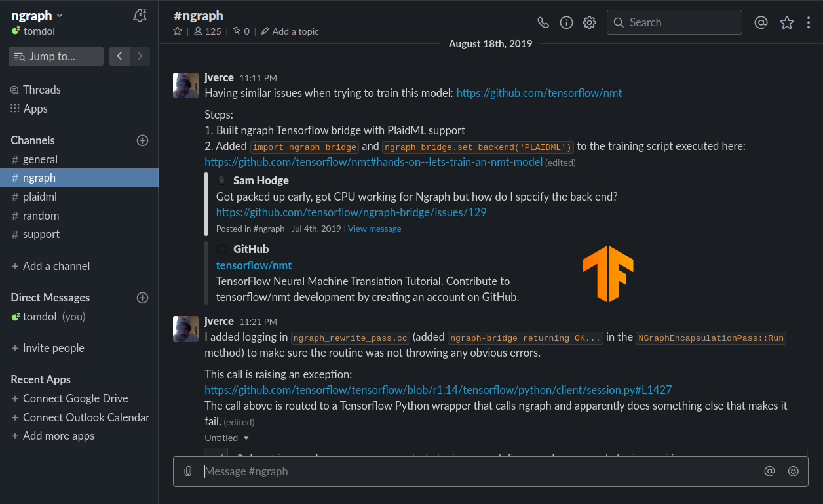Open jverce's profile from 11:21 PM message
The width and height of the screenshot is (823, 504).
point(219,321)
